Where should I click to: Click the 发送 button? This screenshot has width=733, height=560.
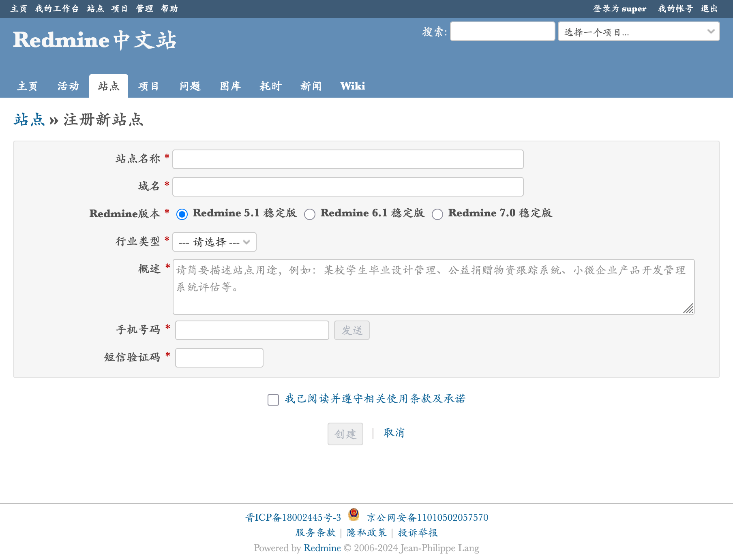pyautogui.click(x=352, y=330)
